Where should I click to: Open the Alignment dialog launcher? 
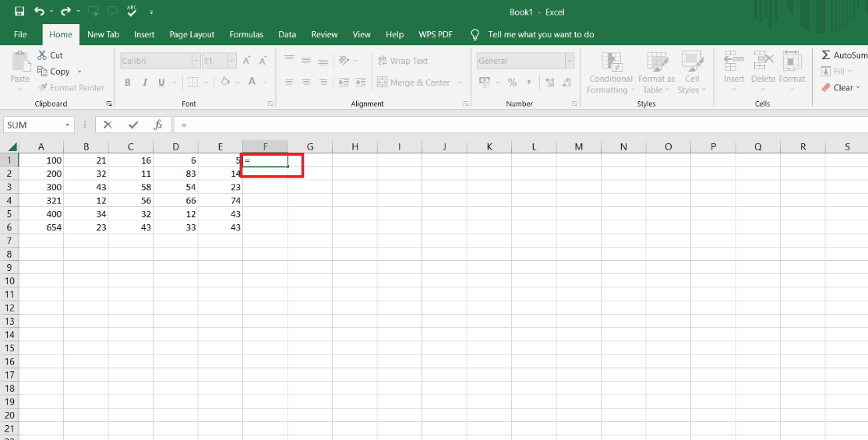tap(466, 104)
